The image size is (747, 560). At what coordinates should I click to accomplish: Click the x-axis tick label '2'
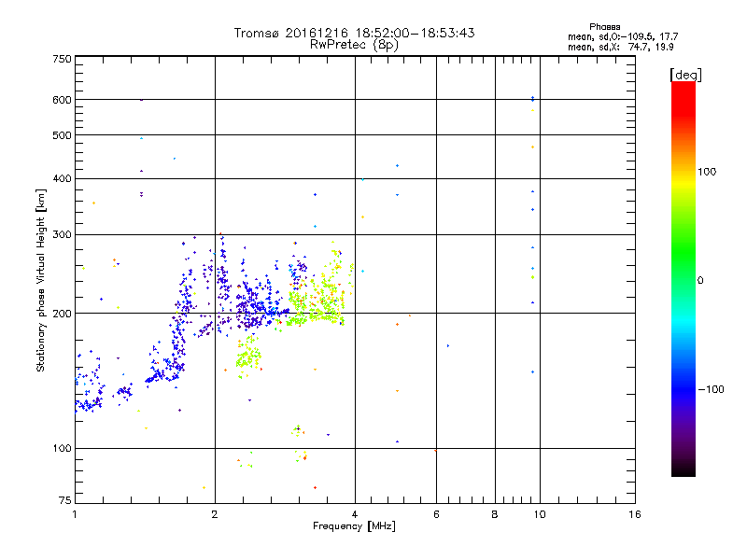pyautogui.click(x=215, y=514)
